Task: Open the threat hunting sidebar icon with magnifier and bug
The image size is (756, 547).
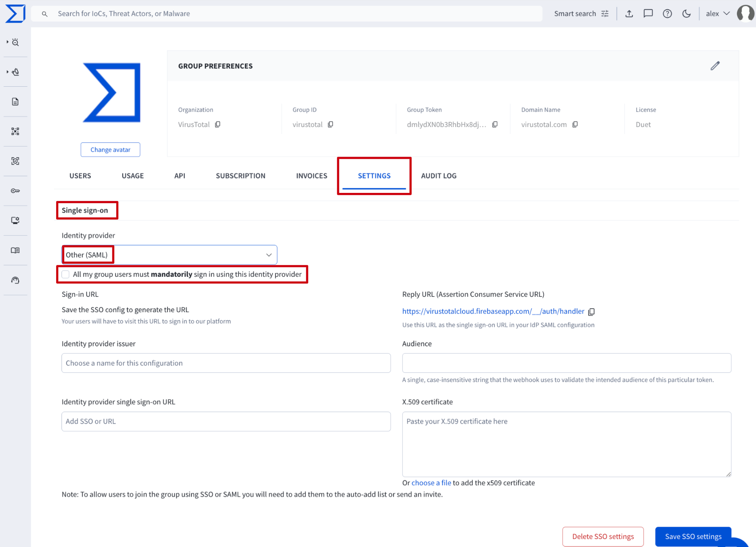Action: 15,42
